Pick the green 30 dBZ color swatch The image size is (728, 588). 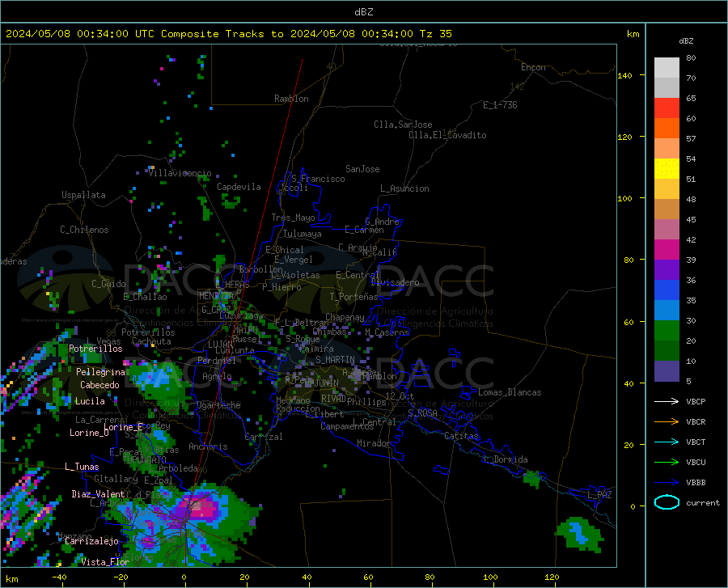(667, 331)
